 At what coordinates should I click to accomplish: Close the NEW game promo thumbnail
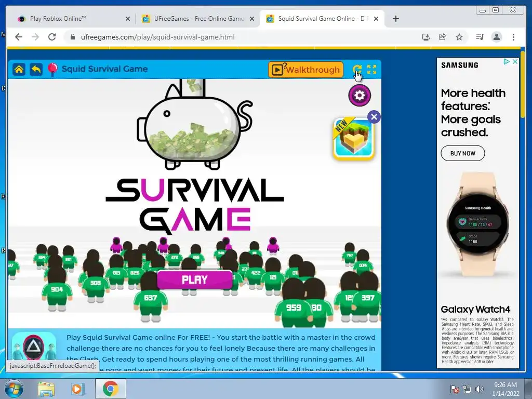[x=374, y=117]
